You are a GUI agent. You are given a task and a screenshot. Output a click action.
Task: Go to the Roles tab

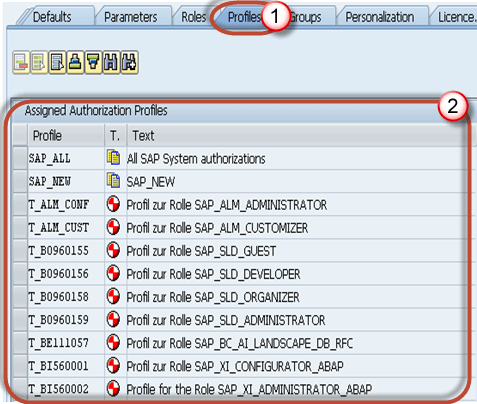(193, 17)
